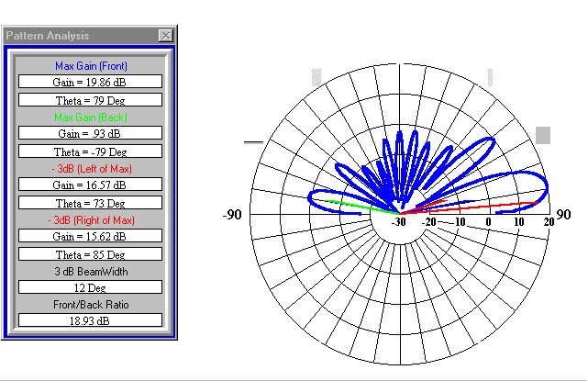
Task: Click the '- 3dB (Left of Max)' label
Action: coord(92,169)
